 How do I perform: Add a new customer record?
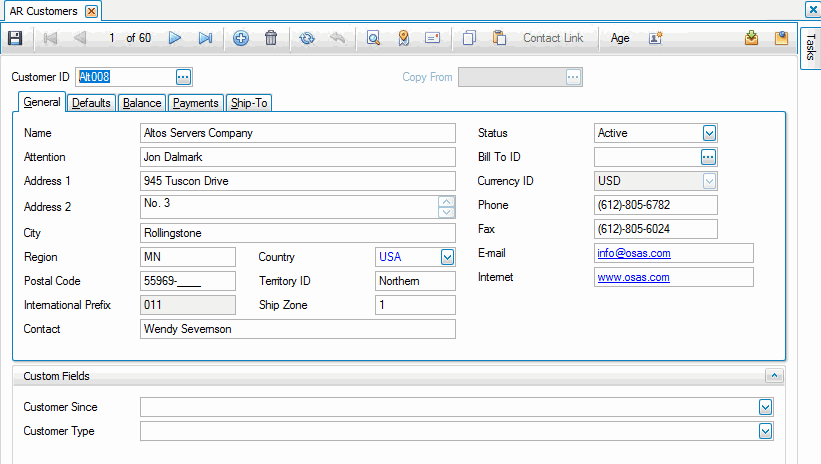[241, 38]
